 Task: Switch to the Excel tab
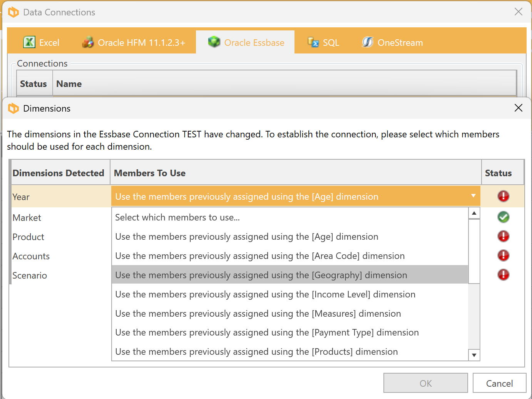point(41,42)
